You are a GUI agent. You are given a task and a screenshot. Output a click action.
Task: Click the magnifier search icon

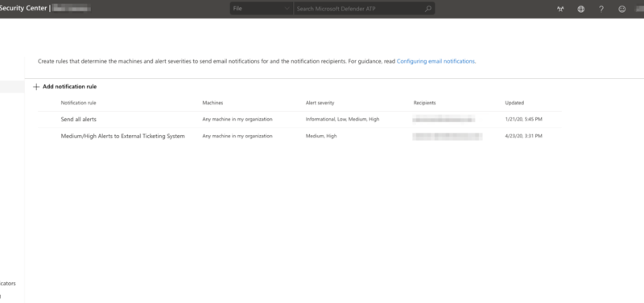click(x=428, y=9)
